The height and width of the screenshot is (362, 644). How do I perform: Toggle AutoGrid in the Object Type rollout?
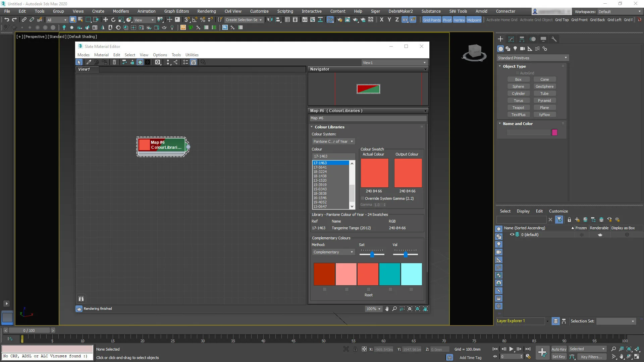[518, 73]
